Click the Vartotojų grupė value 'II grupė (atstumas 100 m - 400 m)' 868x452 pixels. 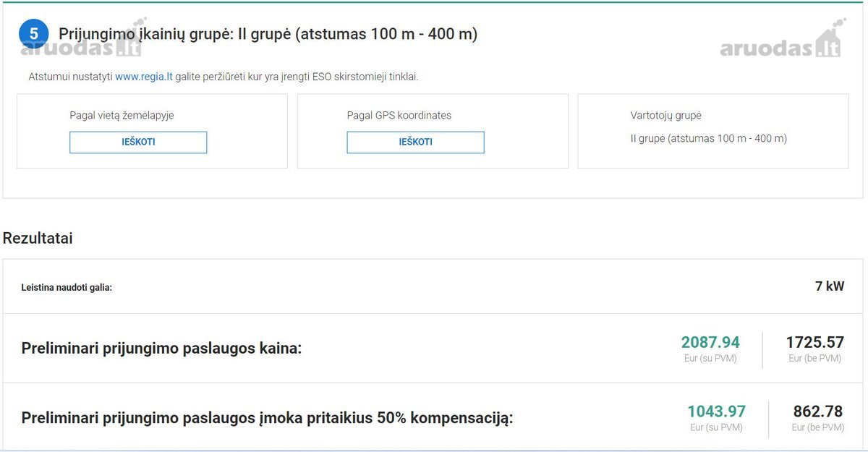pyautogui.click(x=708, y=138)
